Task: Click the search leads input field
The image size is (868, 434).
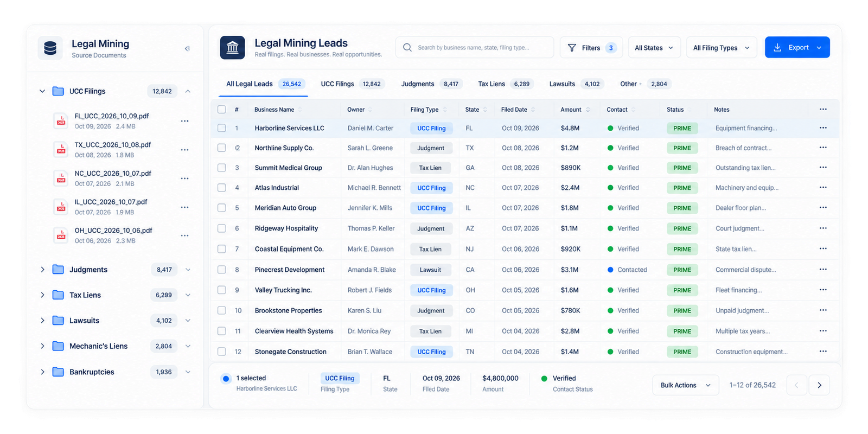Action: [x=475, y=48]
